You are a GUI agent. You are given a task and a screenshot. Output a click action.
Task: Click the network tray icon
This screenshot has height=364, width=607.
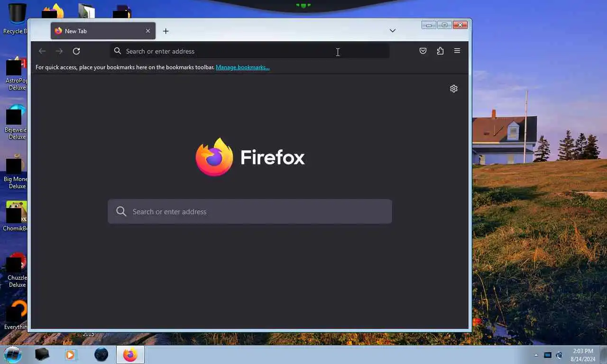click(548, 355)
